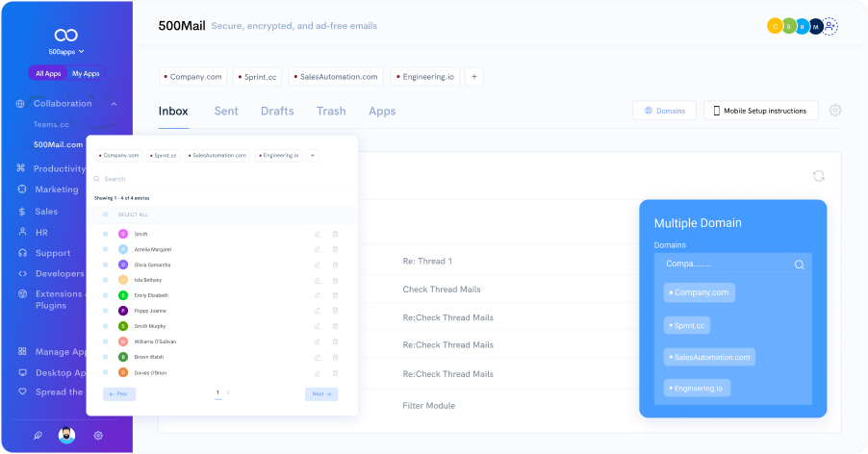The image size is (868, 454).
Task: Click the edit pencil icon for Olivia Samantha
Action: tap(318, 265)
